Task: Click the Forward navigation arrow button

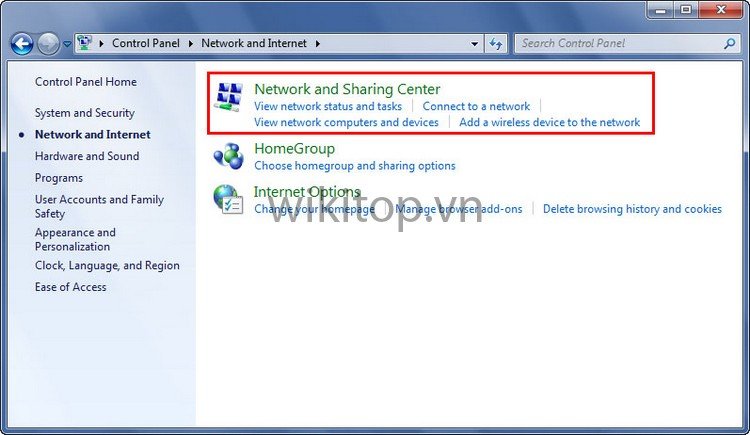Action: point(48,44)
